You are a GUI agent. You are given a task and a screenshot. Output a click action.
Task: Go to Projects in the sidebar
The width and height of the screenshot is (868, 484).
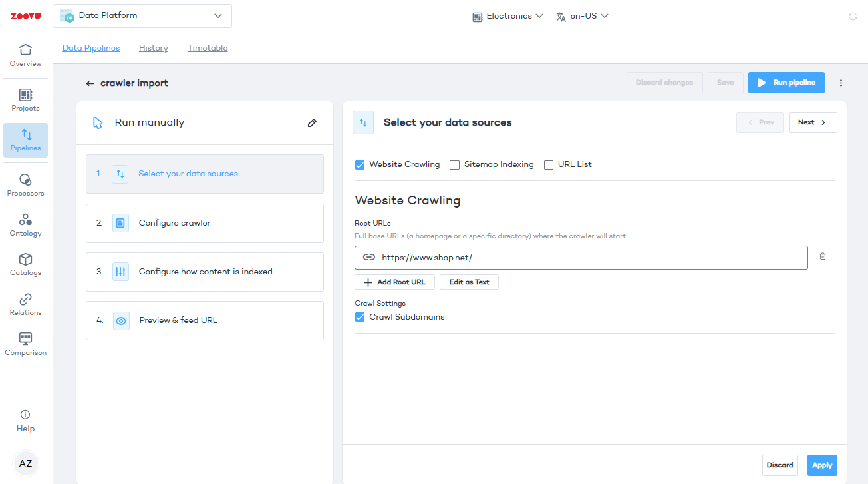[x=25, y=100]
